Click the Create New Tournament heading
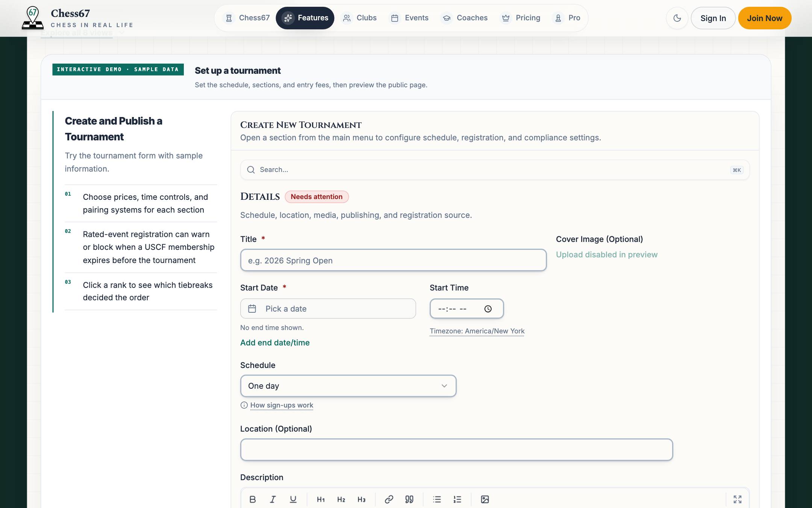 301,125
